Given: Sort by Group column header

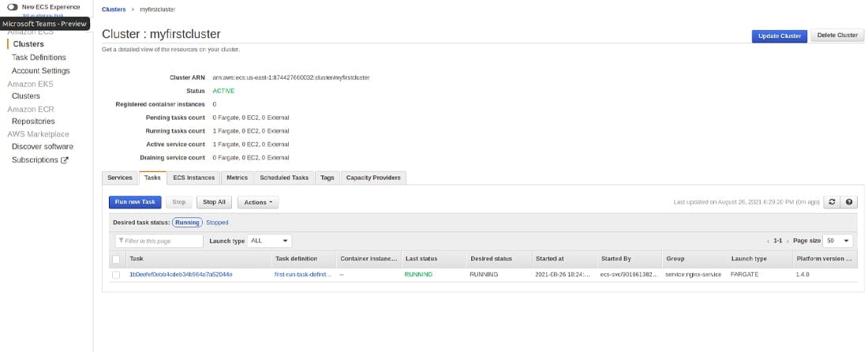Looking at the screenshot, I should coord(675,258).
